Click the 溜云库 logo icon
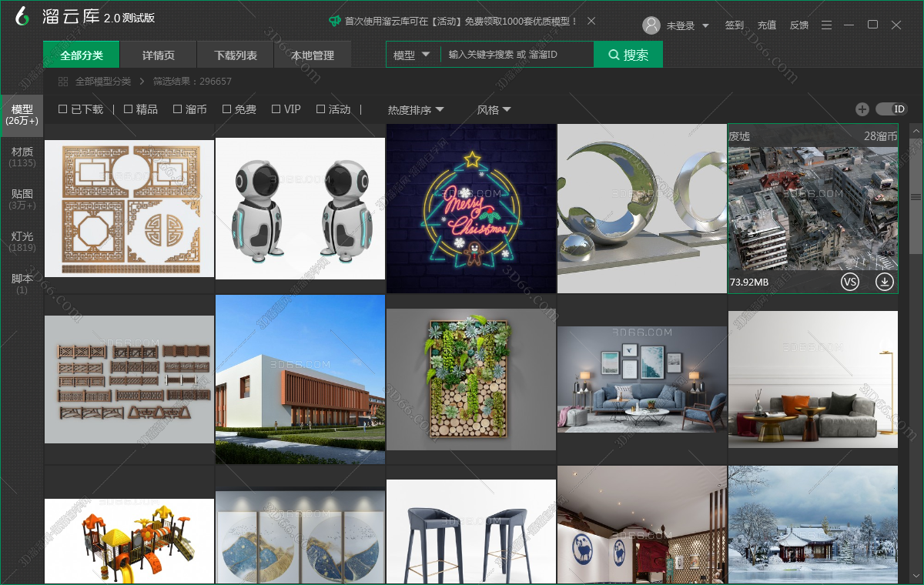The height and width of the screenshot is (585, 924). coord(22,16)
